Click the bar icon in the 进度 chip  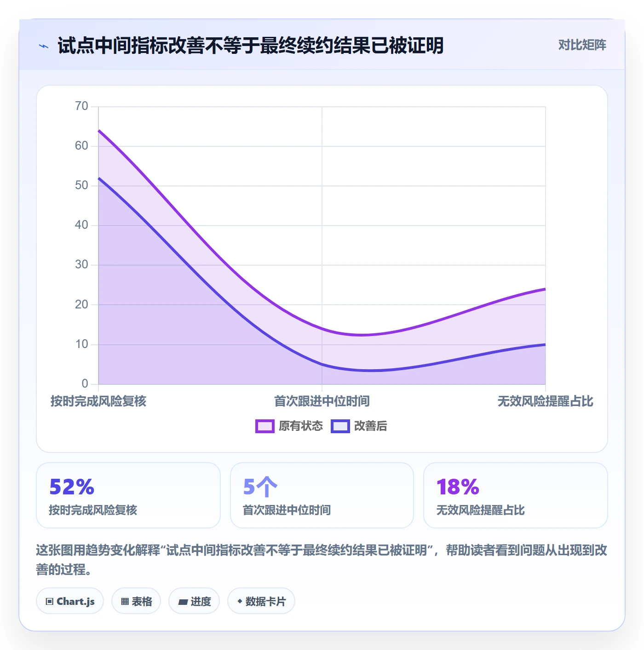point(183,602)
